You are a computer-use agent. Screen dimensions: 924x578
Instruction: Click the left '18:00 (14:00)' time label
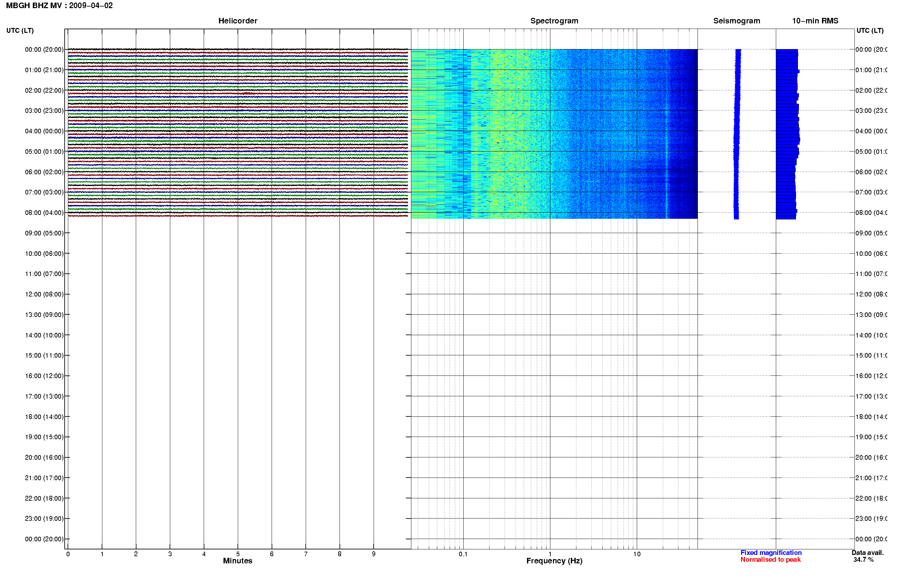tap(44, 417)
